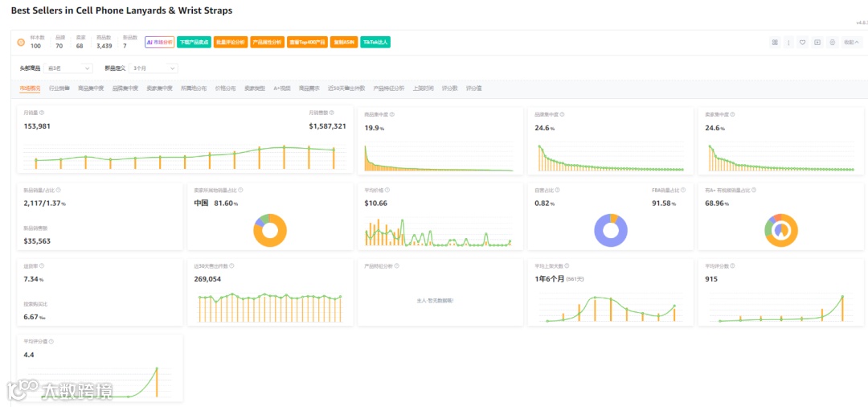Click the AI 市场分析 button

(x=159, y=42)
